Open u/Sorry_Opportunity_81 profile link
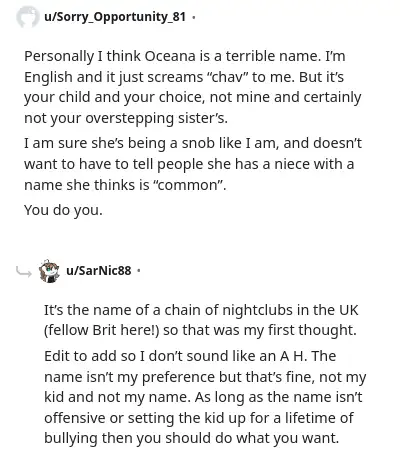 tap(115, 17)
